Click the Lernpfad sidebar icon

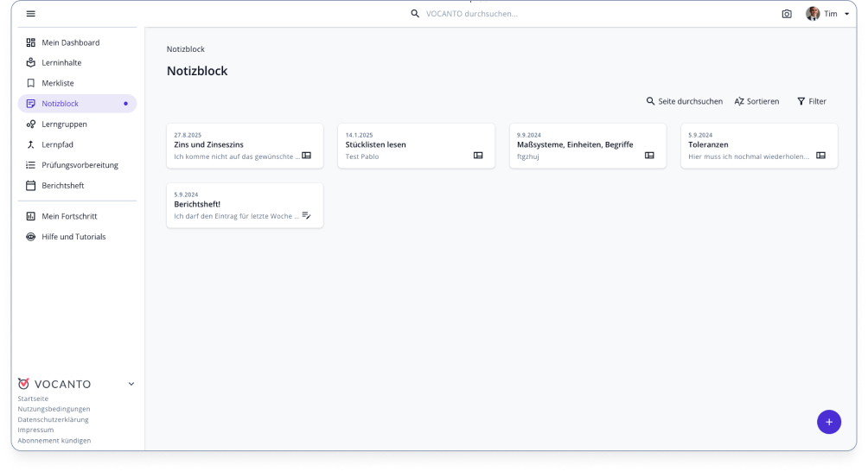coord(31,144)
